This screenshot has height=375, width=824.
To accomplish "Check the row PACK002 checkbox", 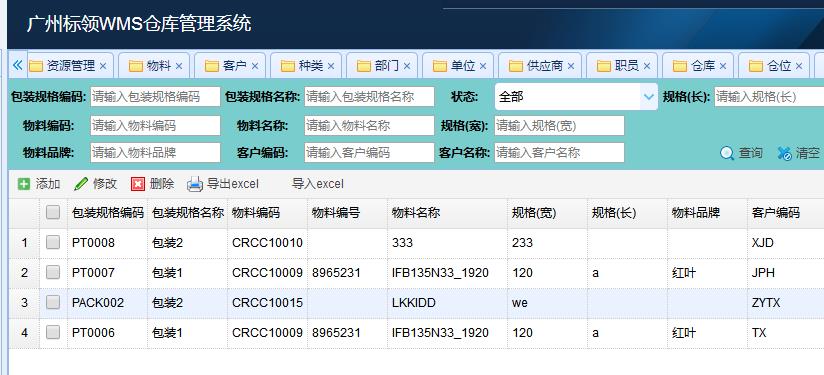I will (53, 302).
